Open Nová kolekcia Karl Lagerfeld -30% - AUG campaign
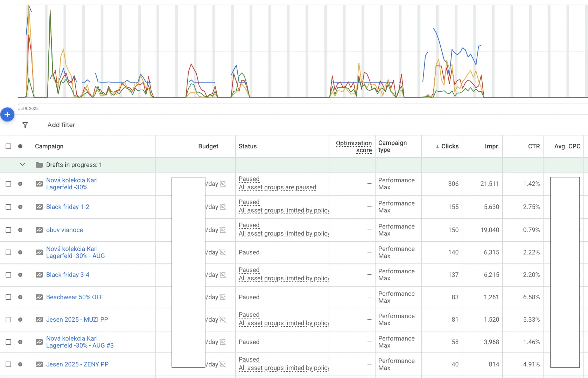The height and width of the screenshot is (378, 588). tap(76, 252)
